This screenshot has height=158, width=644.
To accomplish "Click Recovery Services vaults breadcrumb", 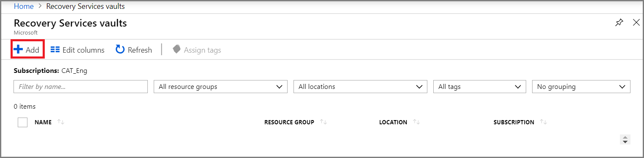I will (85, 6).
